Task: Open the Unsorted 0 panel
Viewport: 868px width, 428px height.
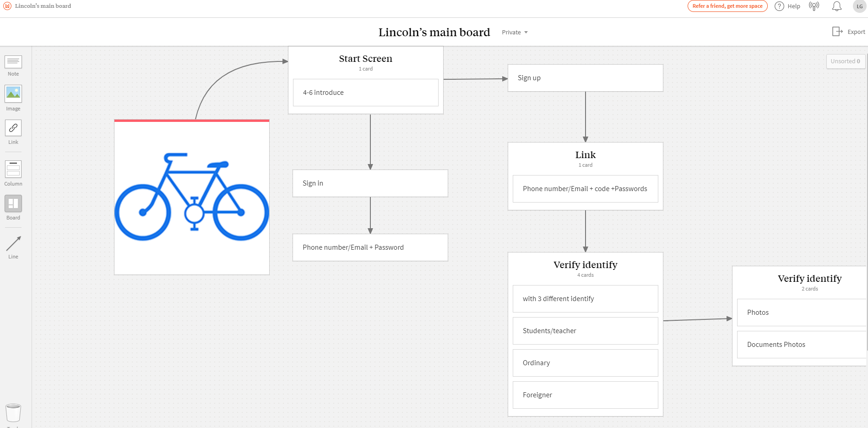Action: pyautogui.click(x=845, y=61)
